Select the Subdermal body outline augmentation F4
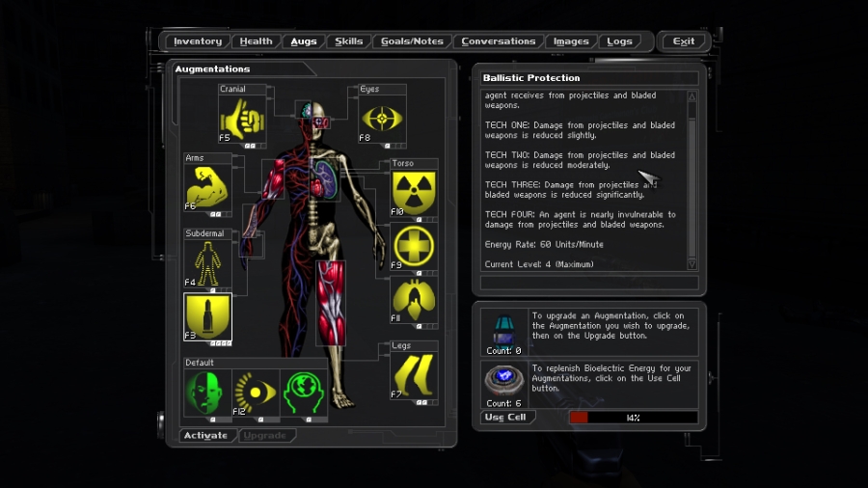 [x=207, y=264]
